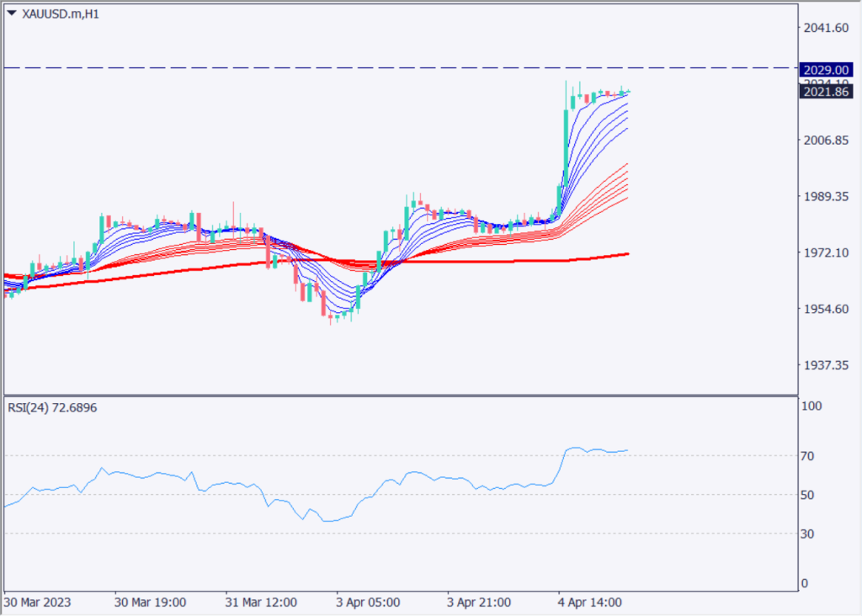Select the 2029.00 price level tag
Screen dimensions: 862x616
tap(824, 67)
